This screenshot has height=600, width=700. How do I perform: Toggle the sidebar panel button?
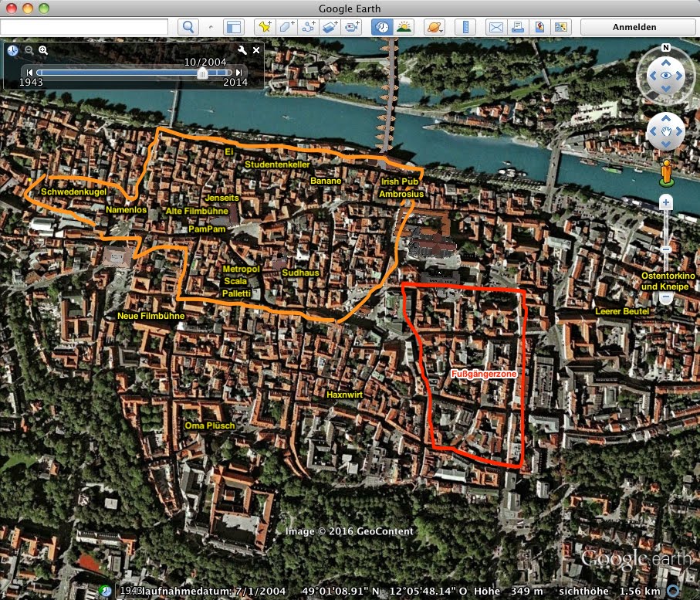coord(234,27)
